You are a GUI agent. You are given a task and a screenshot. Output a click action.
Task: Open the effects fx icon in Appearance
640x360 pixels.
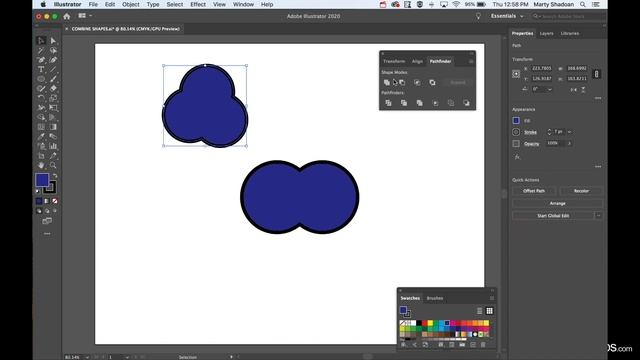point(517,157)
